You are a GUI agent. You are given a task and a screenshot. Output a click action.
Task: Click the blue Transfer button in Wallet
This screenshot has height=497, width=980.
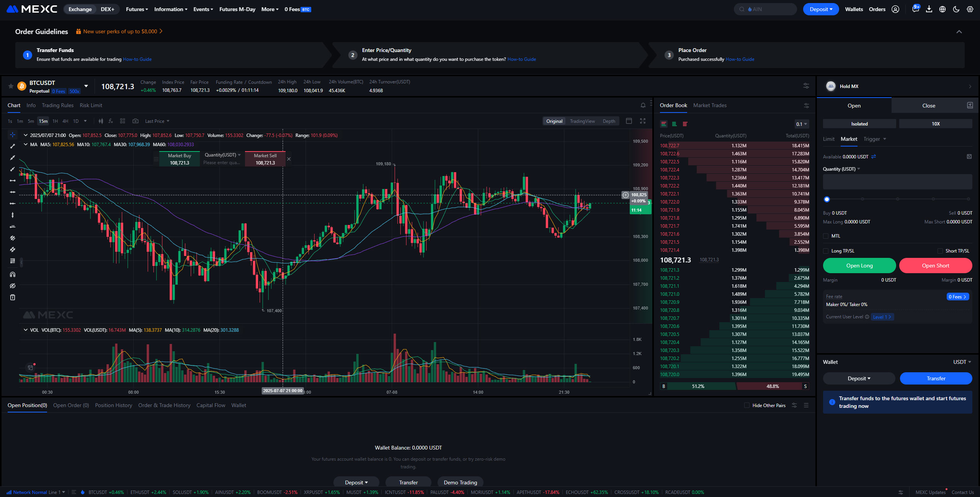(936, 378)
